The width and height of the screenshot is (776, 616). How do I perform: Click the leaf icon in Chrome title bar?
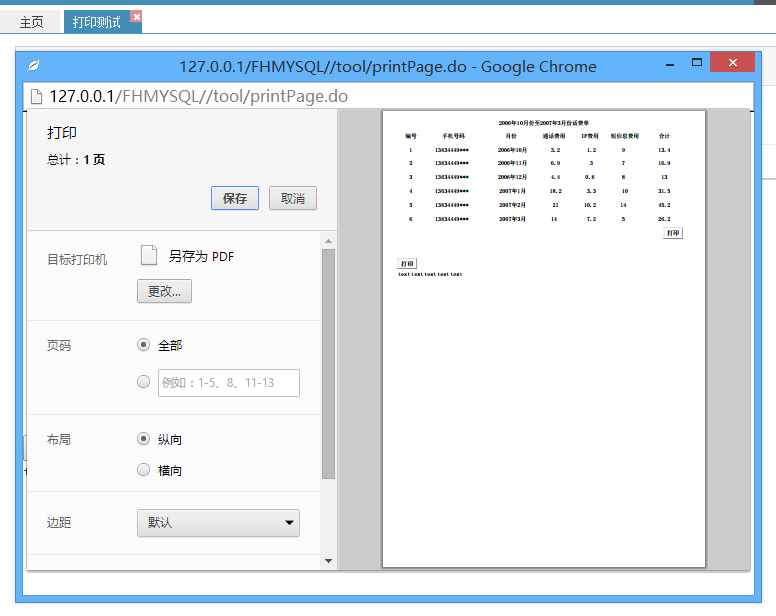tap(33, 65)
